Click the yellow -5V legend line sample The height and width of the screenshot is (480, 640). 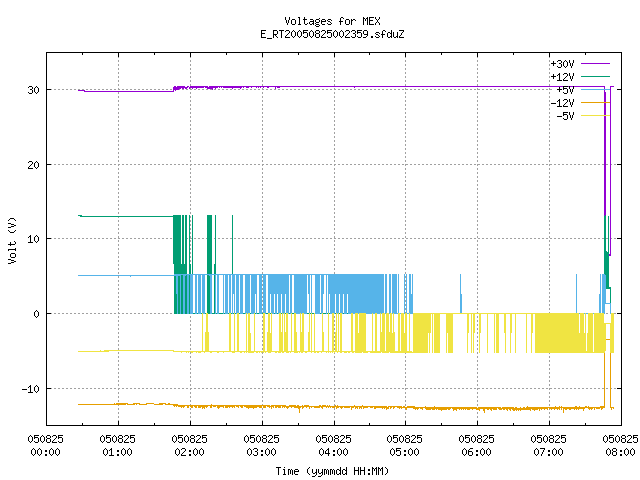pyautogui.click(x=595, y=116)
